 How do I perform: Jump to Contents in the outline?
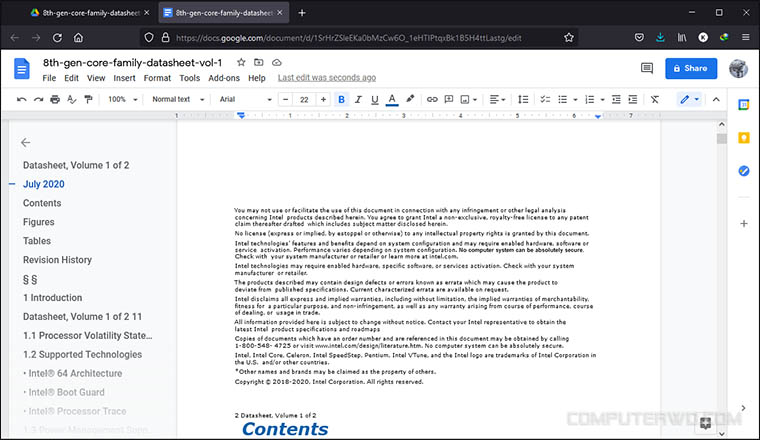point(42,203)
